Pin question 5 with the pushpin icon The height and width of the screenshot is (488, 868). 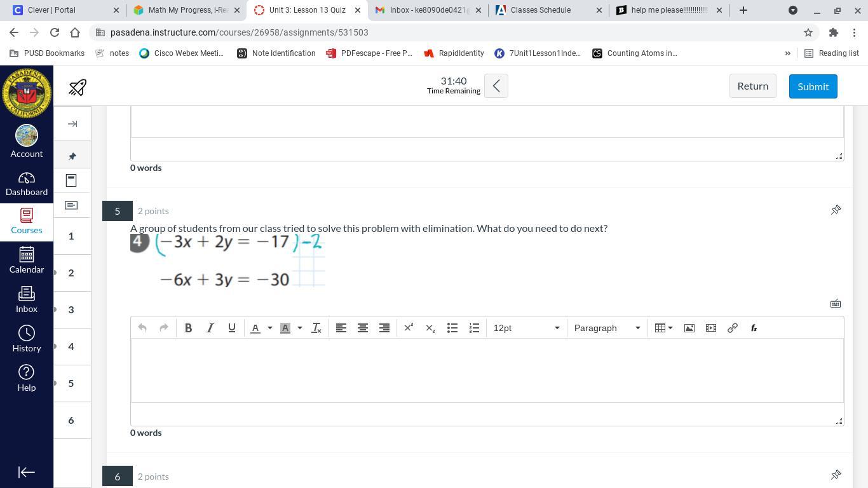pos(836,210)
